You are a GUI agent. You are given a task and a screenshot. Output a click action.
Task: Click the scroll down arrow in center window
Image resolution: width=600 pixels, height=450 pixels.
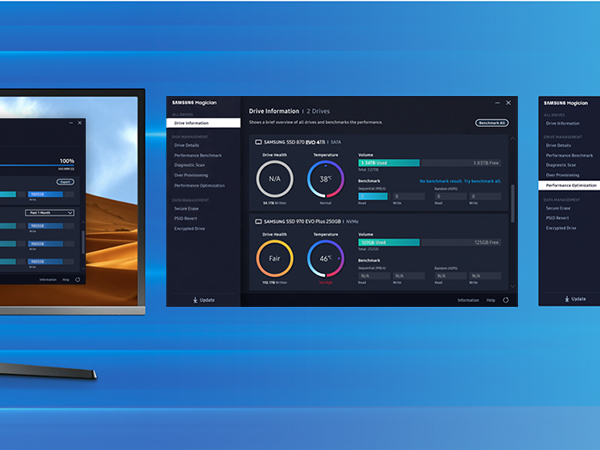tap(513, 286)
